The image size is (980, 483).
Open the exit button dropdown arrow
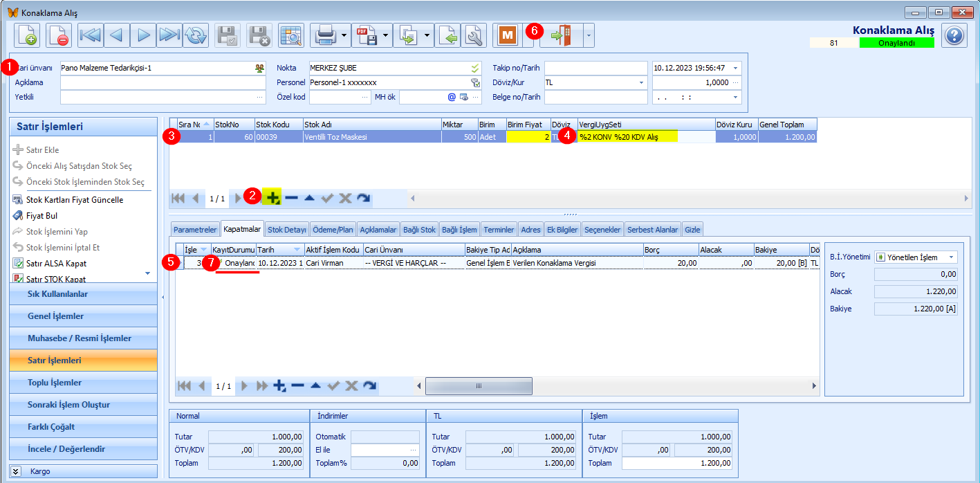pyautogui.click(x=589, y=35)
